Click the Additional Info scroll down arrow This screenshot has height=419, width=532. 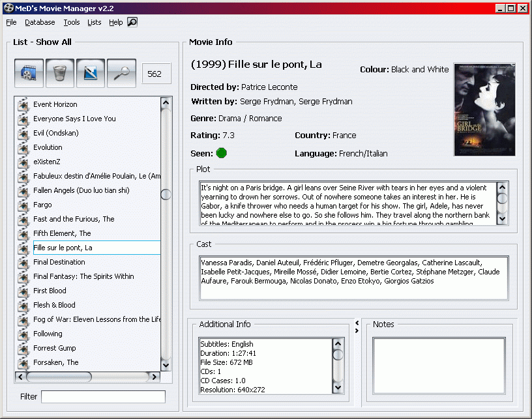[x=338, y=388]
